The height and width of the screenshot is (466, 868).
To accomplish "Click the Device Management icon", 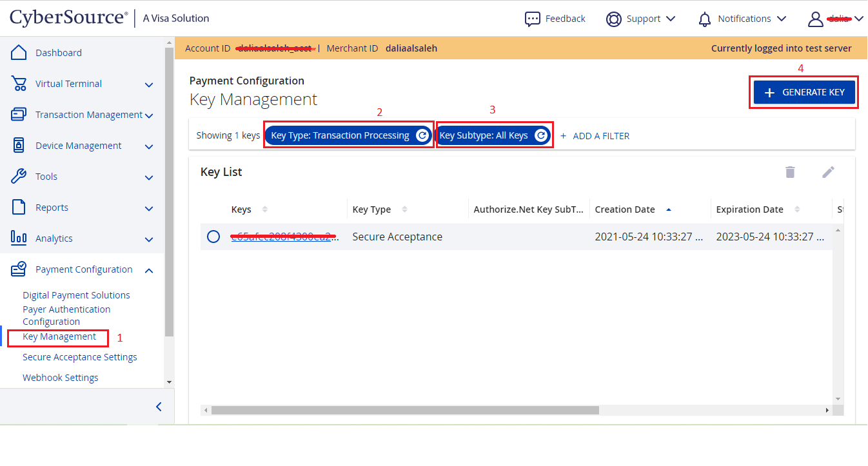I will tap(19, 146).
